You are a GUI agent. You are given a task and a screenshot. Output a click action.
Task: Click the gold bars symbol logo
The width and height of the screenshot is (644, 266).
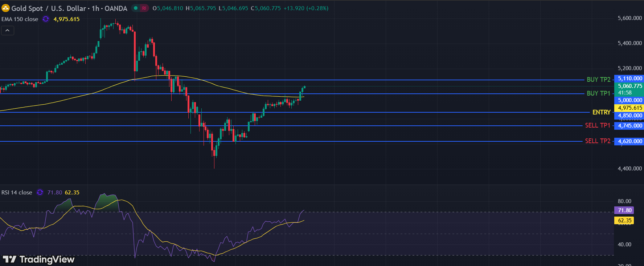pos(5,8)
